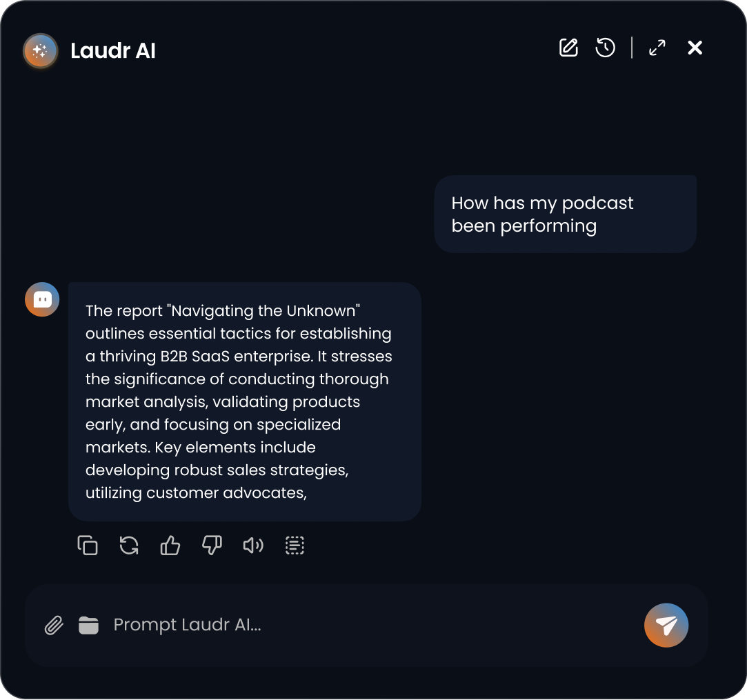
Task: Open the Laudr AI logo menu
Action: (39, 50)
